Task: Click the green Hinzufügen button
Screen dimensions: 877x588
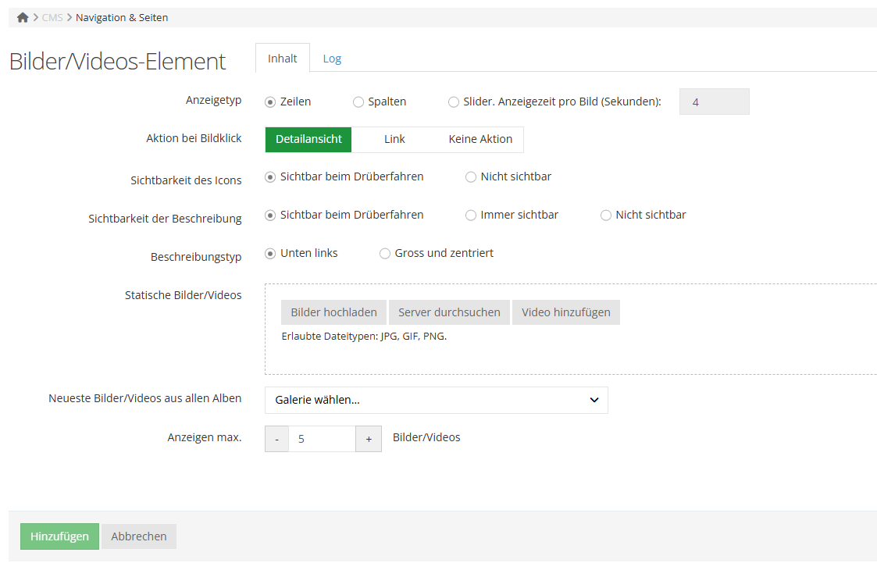Action: 60,536
